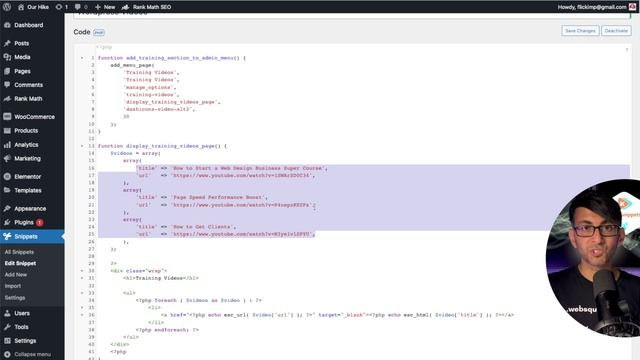Click the Media icon in sidebar
The height and width of the screenshot is (360, 640).
click(x=7, y=57)
